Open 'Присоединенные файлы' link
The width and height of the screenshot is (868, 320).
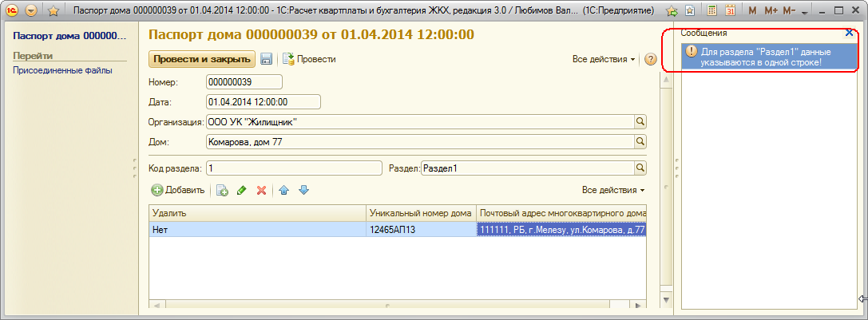(62, 70)
